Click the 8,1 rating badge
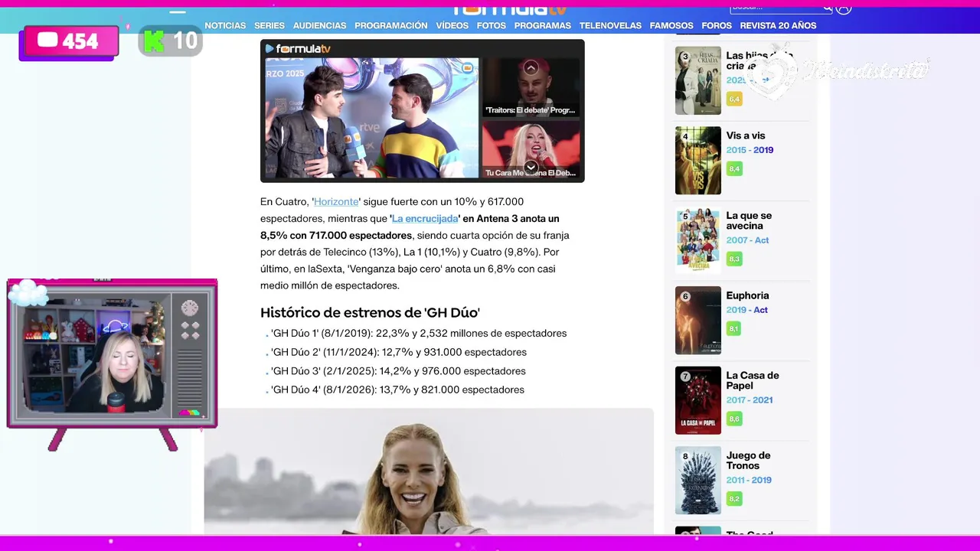Image resolution: width=980 pixels, height=551 pixels. click(734, 329)
